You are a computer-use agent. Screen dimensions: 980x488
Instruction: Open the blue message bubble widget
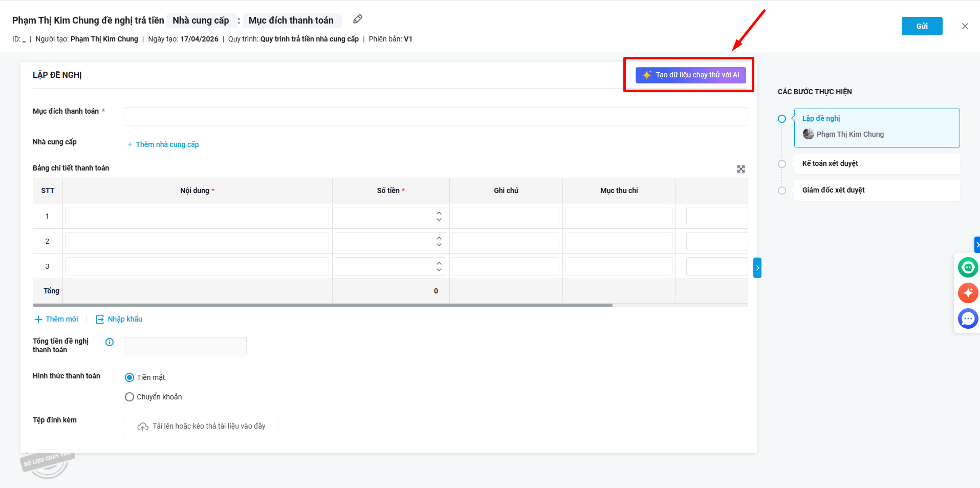click(968, 319)
